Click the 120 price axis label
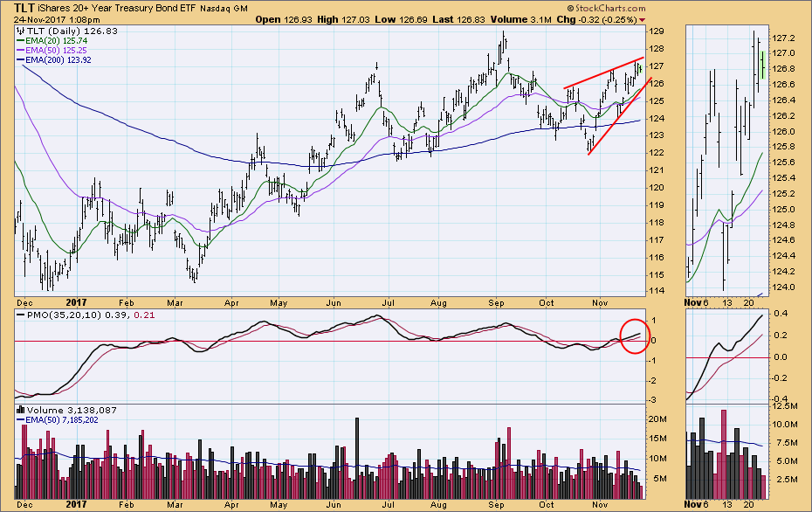The width and height of the screenshot is (812, 512). click(657, 188)
